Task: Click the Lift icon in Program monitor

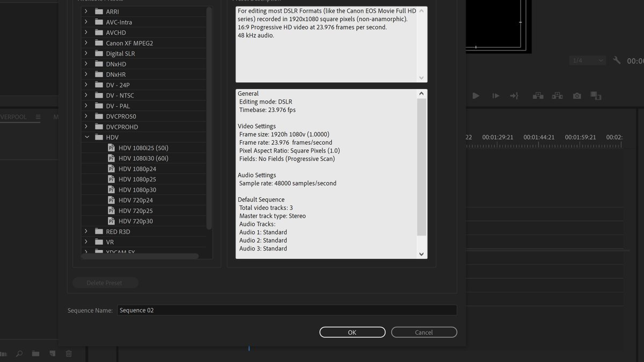Action: 538,96
